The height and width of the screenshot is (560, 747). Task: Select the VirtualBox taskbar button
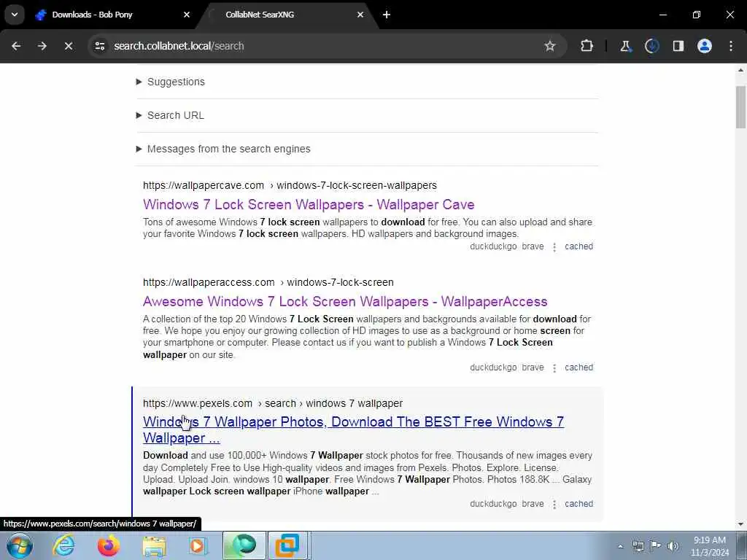[x=287, y=545]
